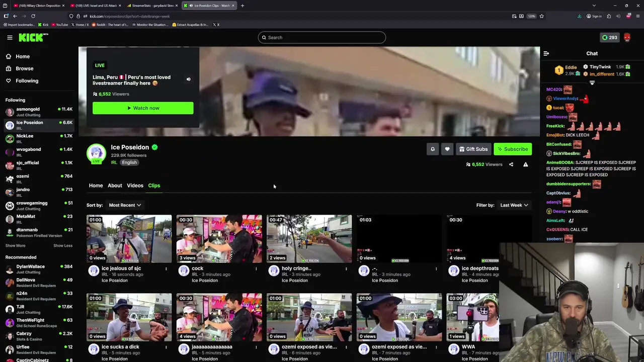Mute the live stream preview speaker
Image resolution: width=644 pixels, height=362 pixels.
point(189,79)
